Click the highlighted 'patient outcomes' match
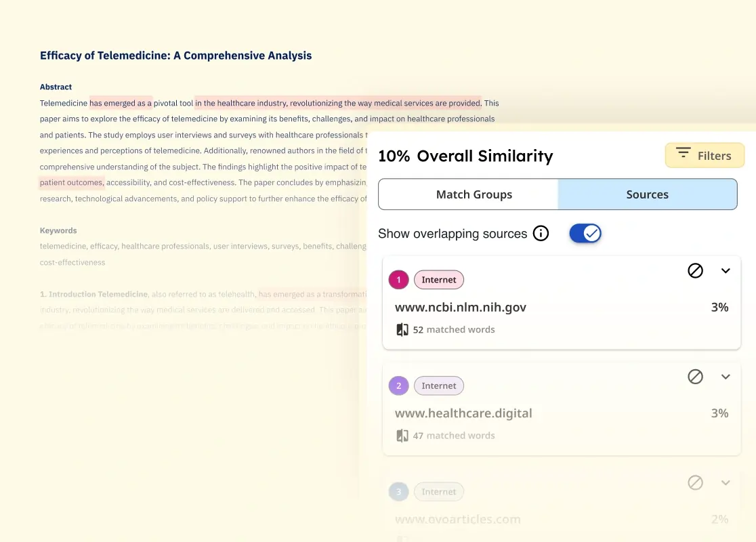This screenshot has width=756, height=542. click(x=71, y=182)
